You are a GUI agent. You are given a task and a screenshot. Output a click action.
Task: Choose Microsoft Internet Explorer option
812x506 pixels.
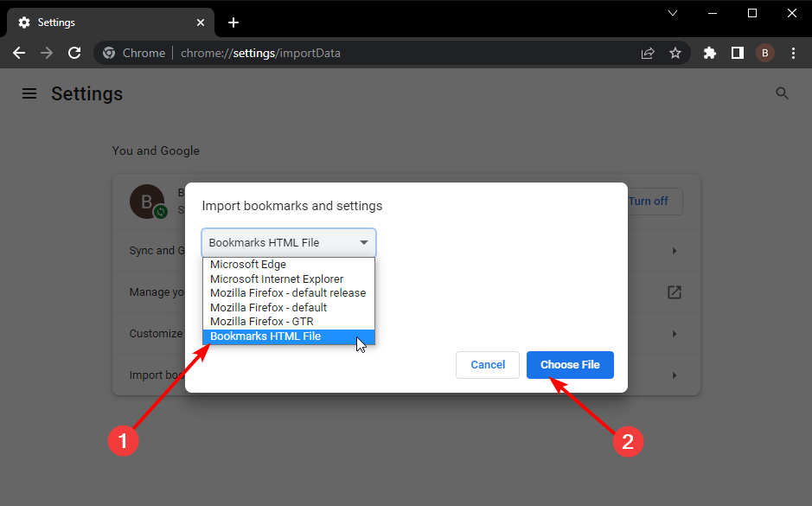289,279
